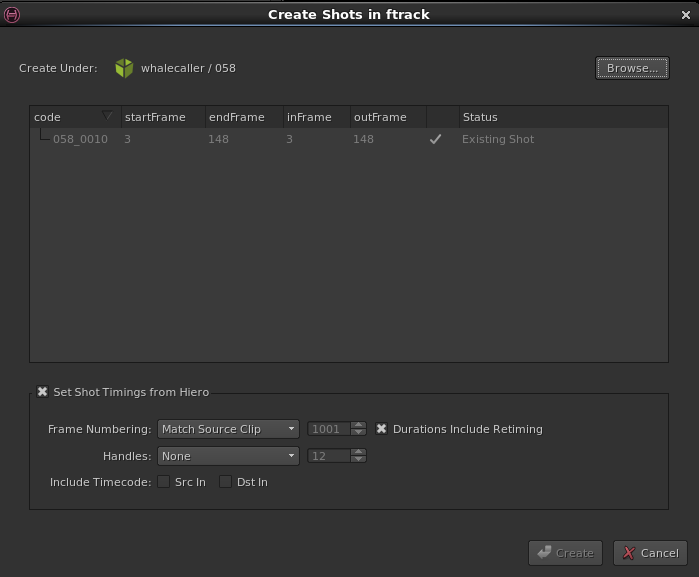Screen dimensions: 699x577
Task: Click the 1001 frame number field
Action: pyautogui.click(x=329, y=429)
